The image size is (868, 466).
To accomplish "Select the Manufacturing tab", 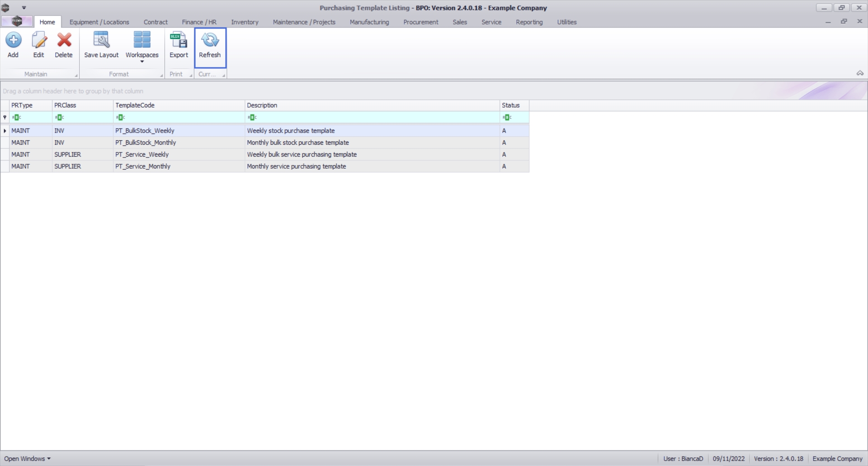I will coord(369,22).
